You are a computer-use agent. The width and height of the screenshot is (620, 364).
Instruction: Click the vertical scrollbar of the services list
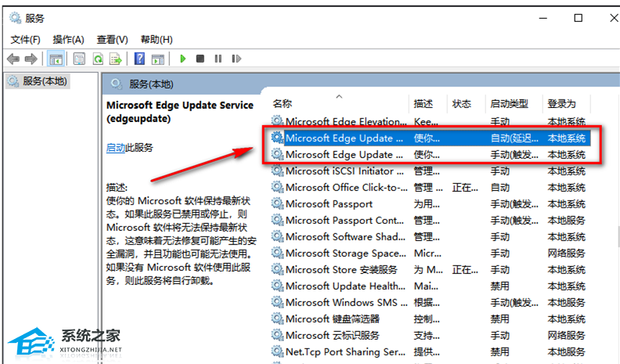click(618, 236)
